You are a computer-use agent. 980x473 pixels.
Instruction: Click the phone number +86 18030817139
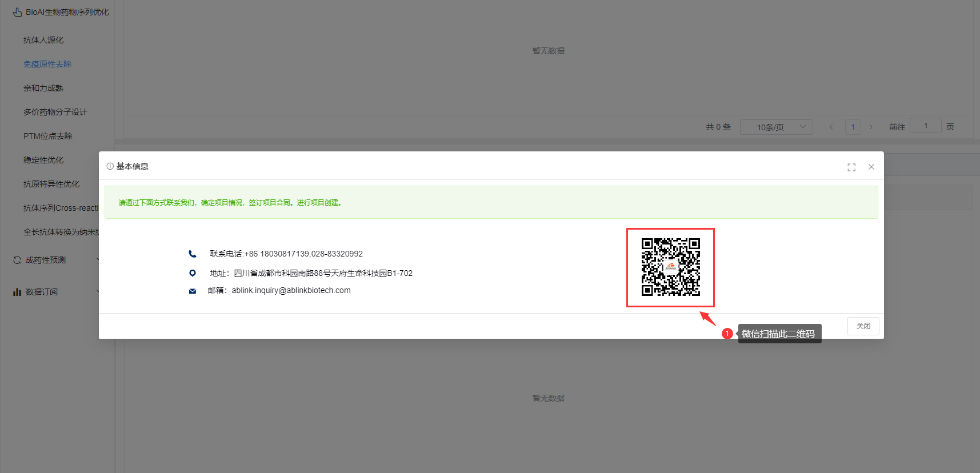click(x=277, y=254)
